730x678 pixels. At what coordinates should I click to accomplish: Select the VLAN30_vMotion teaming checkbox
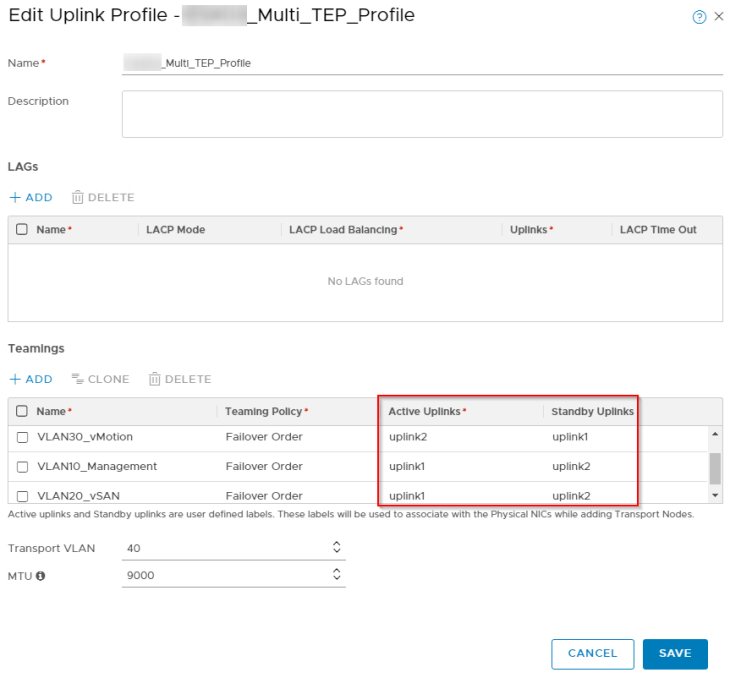(22, 437)
